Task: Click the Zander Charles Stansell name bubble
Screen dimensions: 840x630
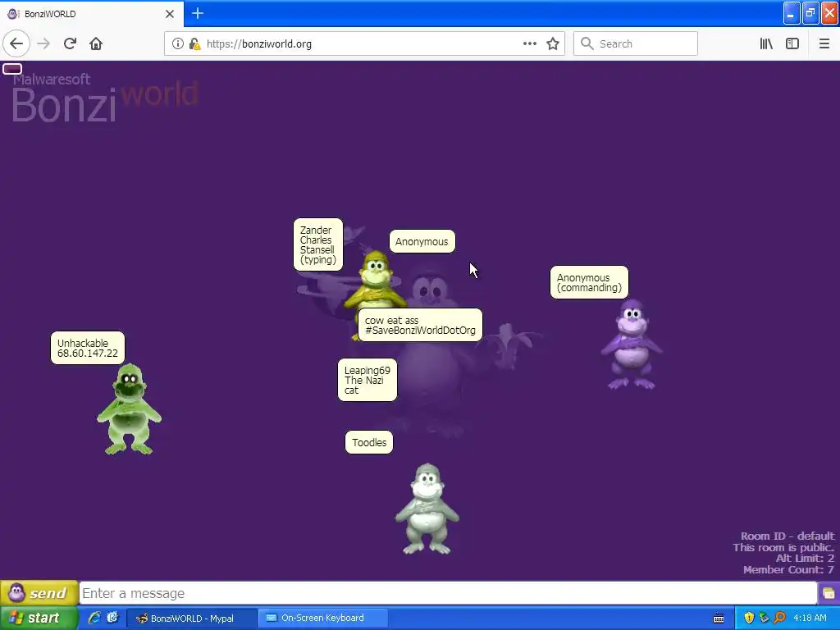Action: 318,244
